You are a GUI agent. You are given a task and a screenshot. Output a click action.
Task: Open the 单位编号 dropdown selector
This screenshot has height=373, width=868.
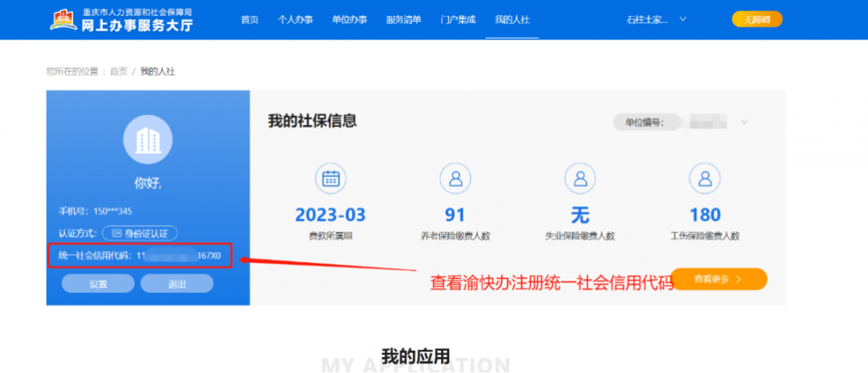(x=744, y=122)
